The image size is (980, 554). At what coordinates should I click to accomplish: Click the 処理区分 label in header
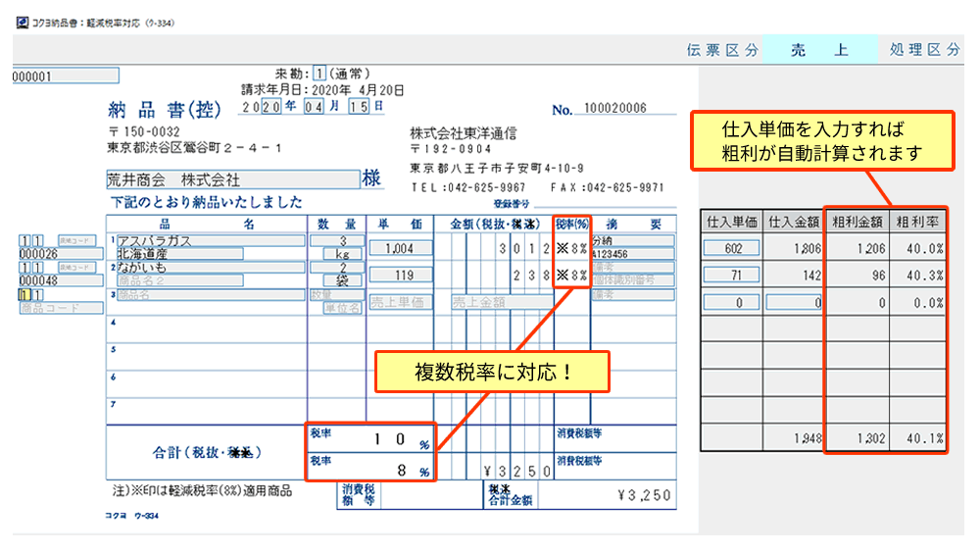pos(924,51)
